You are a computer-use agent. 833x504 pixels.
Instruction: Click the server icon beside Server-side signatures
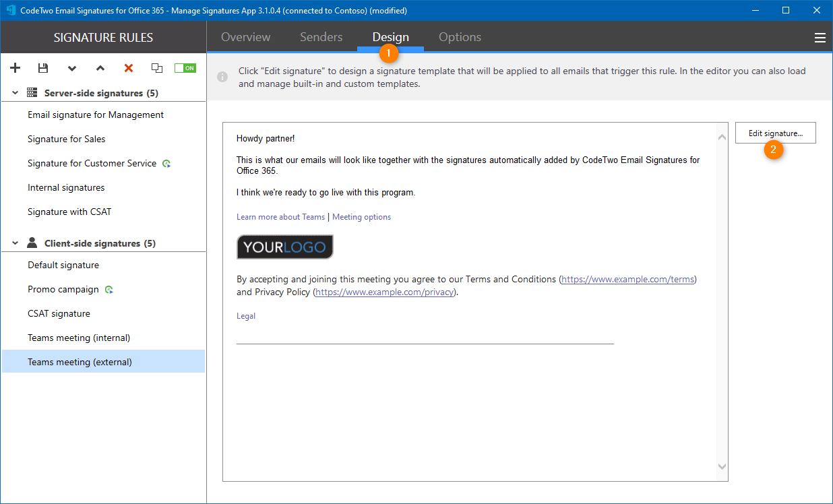pos(32,93)
